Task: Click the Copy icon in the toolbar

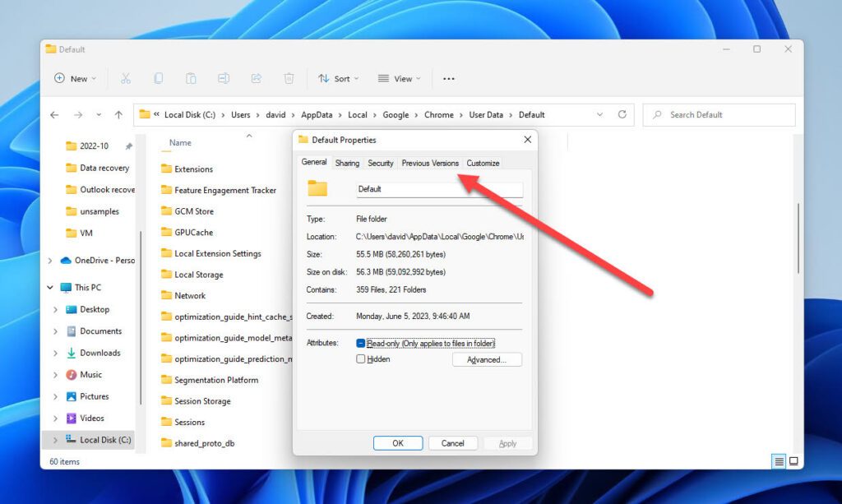Action: [x=158, y=78]
